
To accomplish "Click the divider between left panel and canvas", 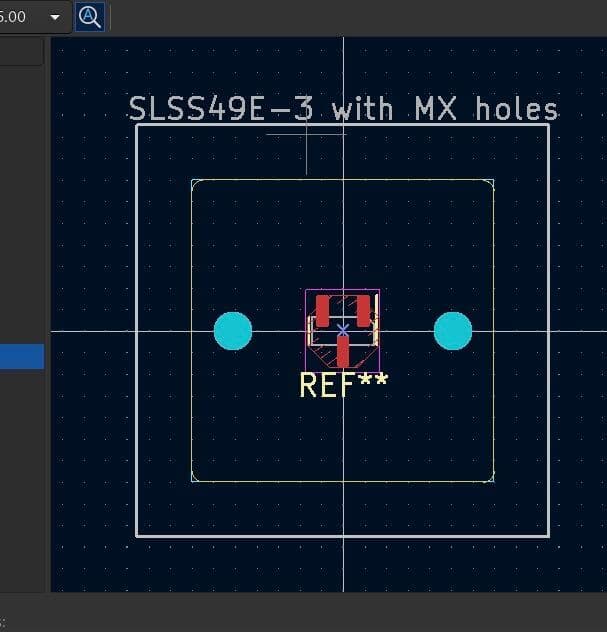I will pos(48,300).
